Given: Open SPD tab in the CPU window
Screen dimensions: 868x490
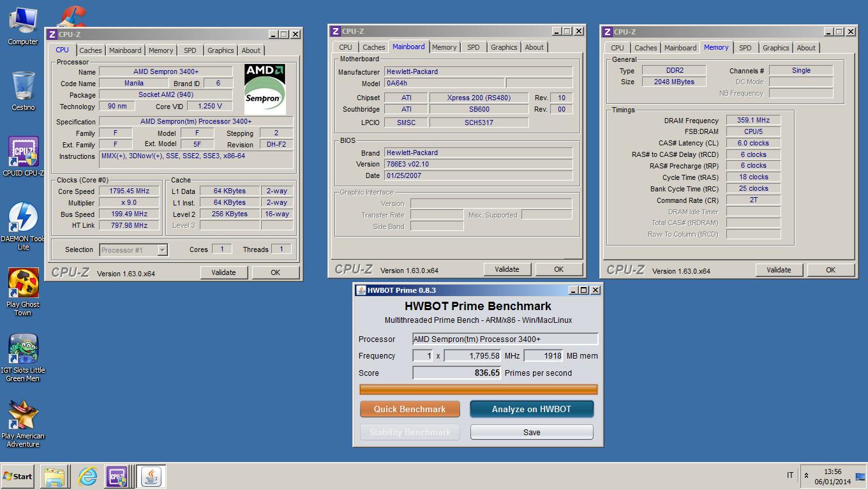Looking at the screenshot, I should [190, 50].
